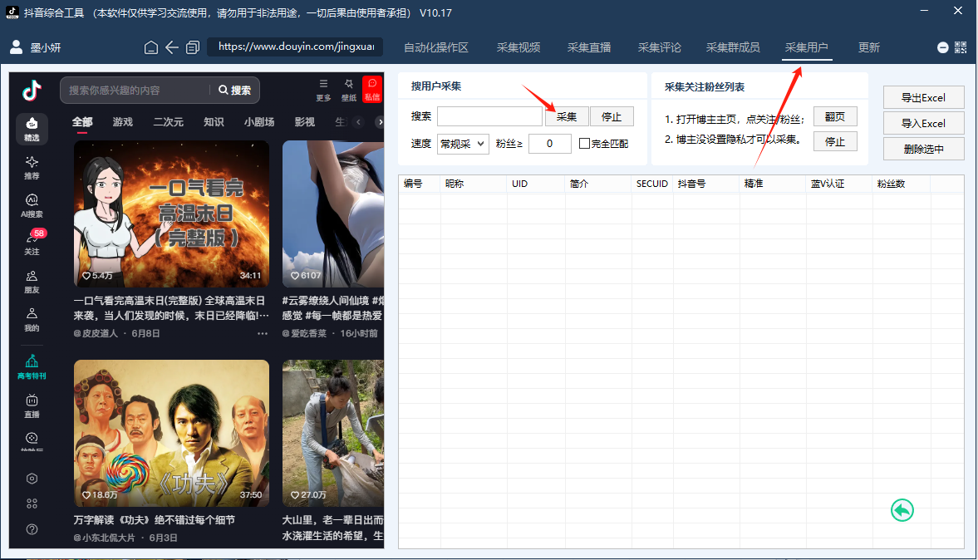
Task: Open the 精选 featured section
Action: [x=32, y=129]
